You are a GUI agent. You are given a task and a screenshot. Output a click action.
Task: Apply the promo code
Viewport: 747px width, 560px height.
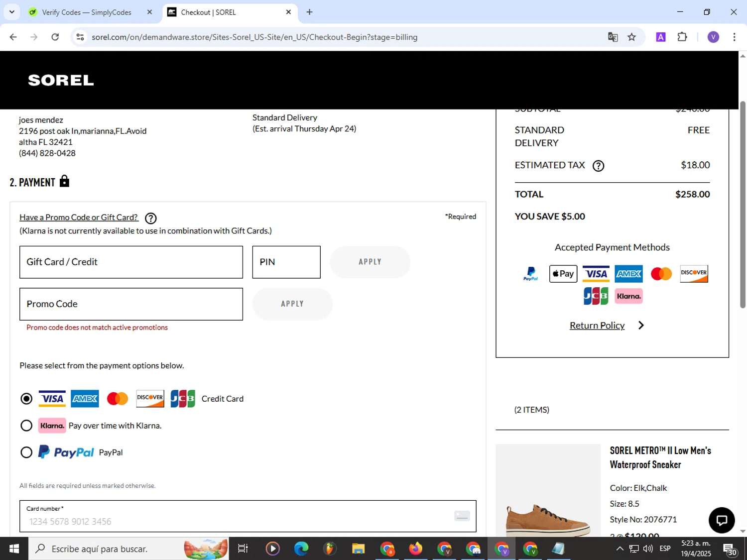(x=292, y=304)
